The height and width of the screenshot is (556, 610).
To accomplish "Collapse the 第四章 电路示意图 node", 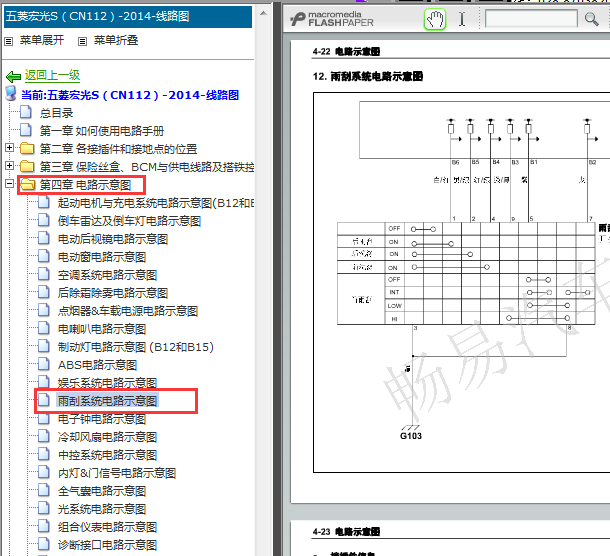I will (x=9, y=183).
